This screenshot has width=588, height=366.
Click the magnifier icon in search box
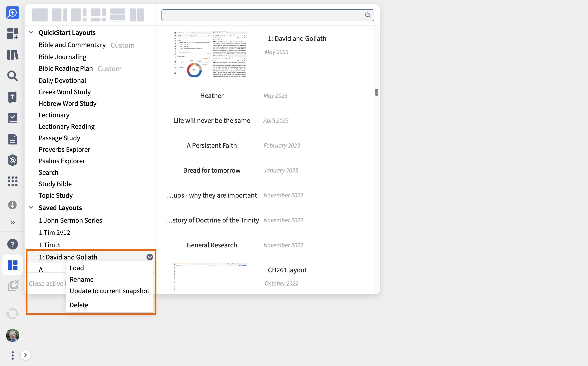click(367, 15)
